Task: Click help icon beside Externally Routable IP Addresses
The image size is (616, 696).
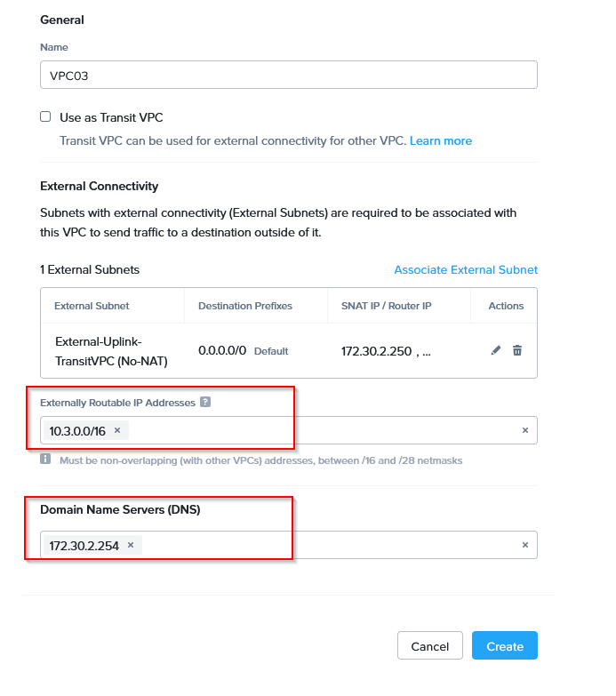Action: click(x=205, y=403)
